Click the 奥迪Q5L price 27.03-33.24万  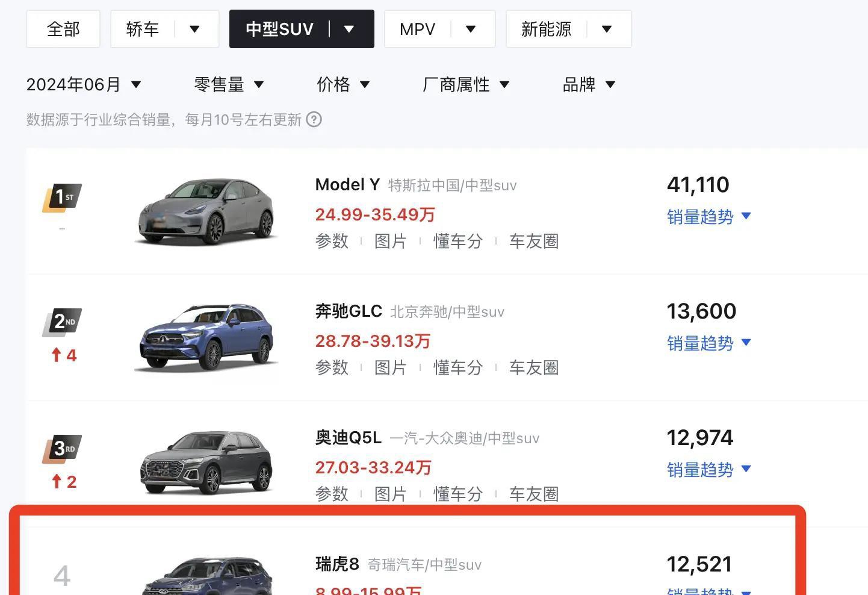coord(373,467)
